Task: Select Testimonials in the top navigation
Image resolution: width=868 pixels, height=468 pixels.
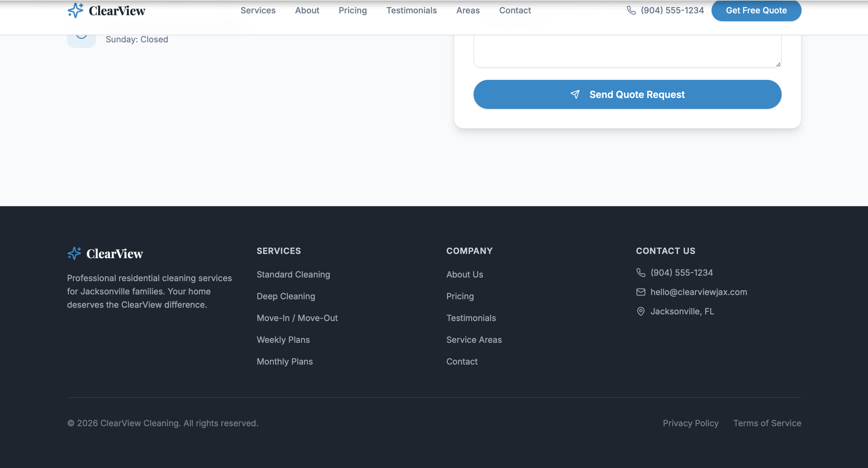Action: (x=411, y=10)
